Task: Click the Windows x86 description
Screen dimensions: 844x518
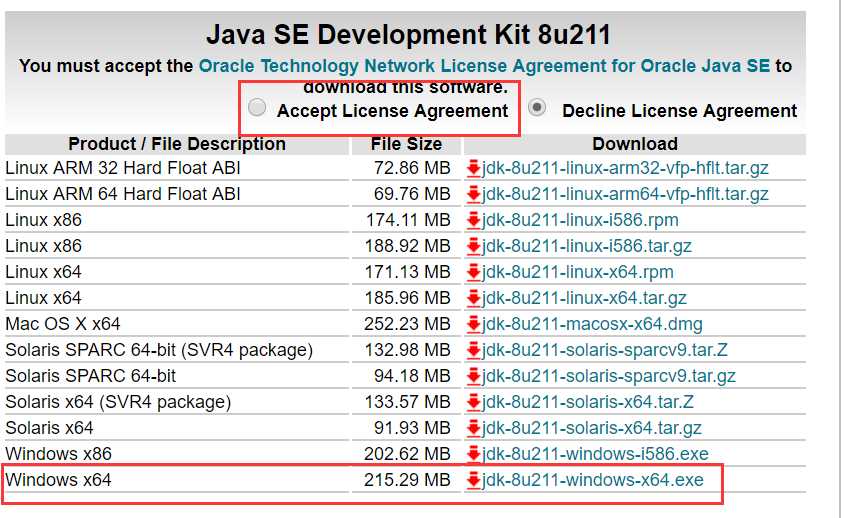Action: pyautogui.click(x=59, y=454)
